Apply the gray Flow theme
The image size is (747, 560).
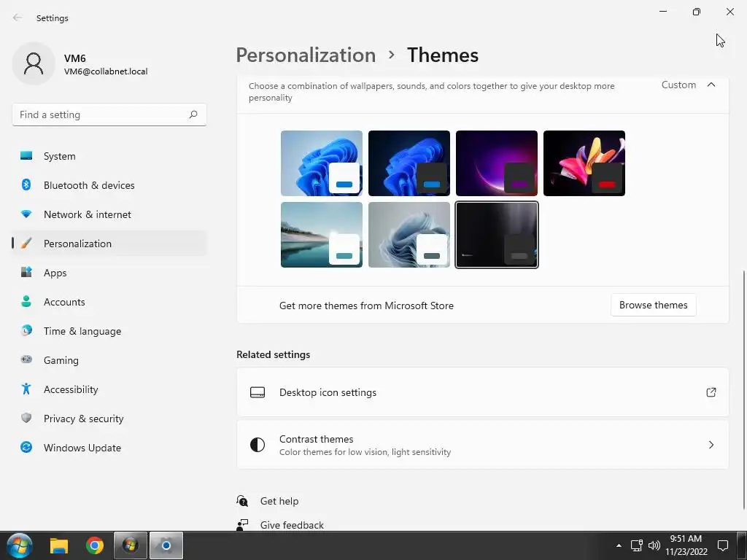point(409,234)
